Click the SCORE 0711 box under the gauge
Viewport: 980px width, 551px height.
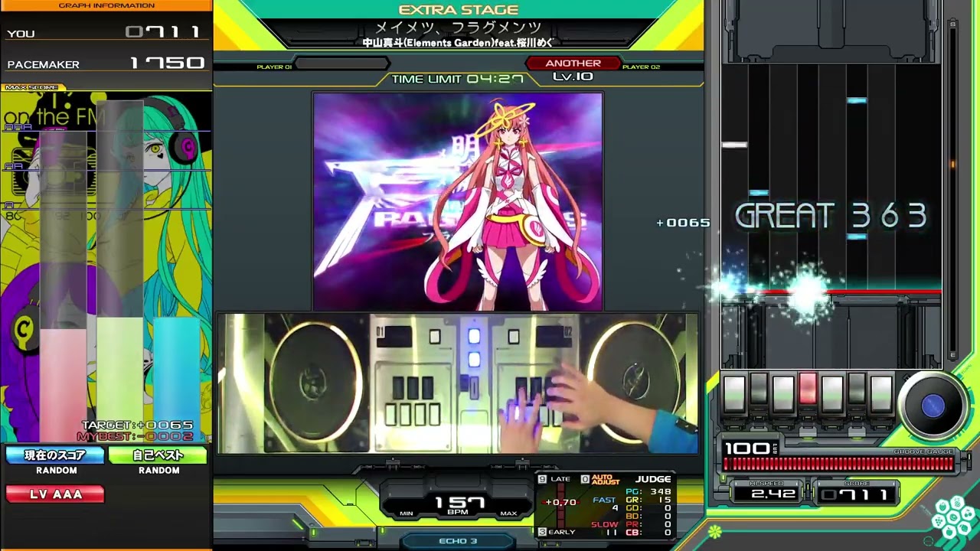pos(856,495)
